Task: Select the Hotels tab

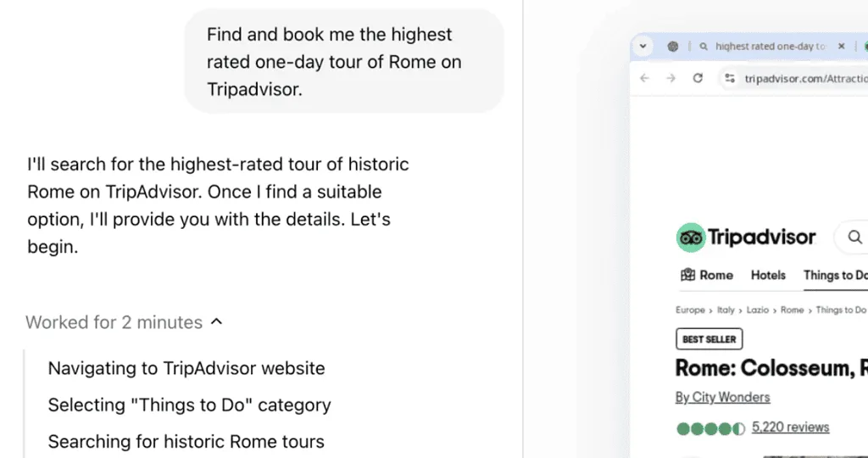Action: [x=768, y=275]
